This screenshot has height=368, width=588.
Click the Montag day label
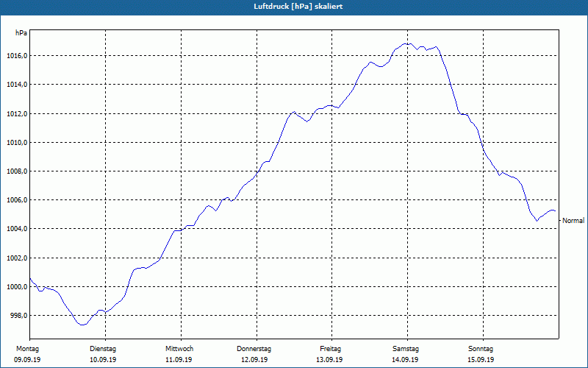click(27, 349)
